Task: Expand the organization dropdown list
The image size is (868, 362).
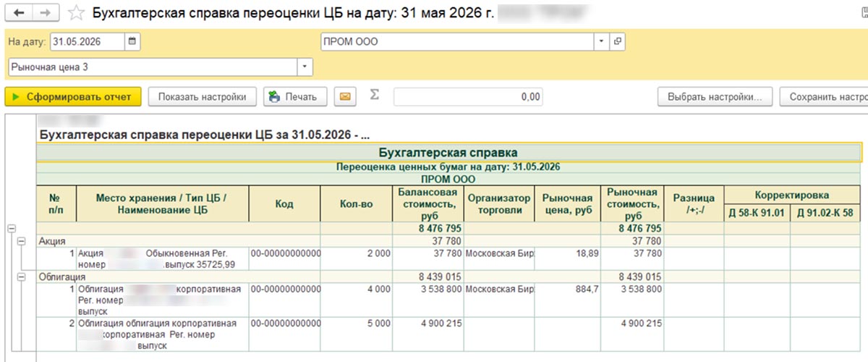Action: 601,42
